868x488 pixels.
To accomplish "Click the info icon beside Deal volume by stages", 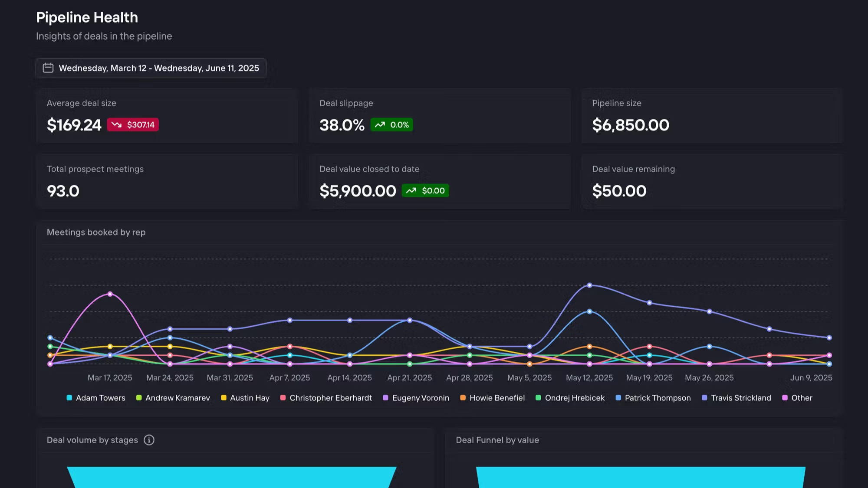I will click(149, 440).
